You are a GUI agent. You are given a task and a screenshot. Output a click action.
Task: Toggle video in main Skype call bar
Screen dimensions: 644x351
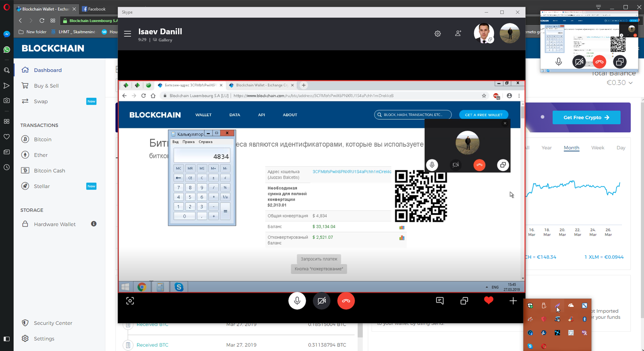click(x=322, y=301)
